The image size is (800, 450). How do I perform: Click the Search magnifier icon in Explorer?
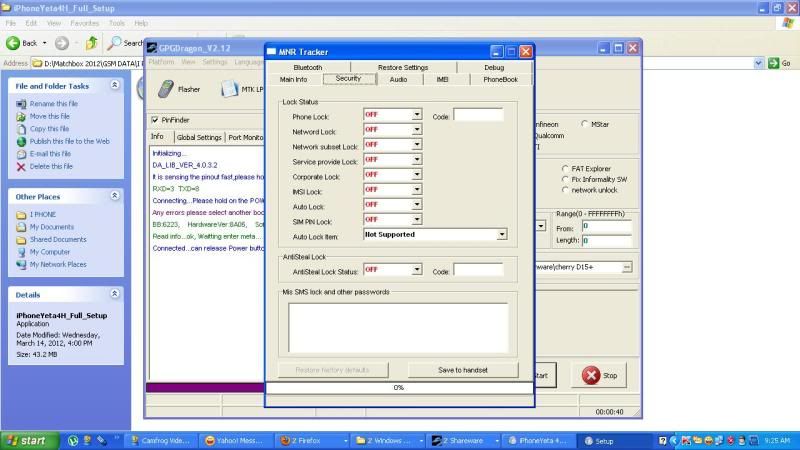coord(114,43)
